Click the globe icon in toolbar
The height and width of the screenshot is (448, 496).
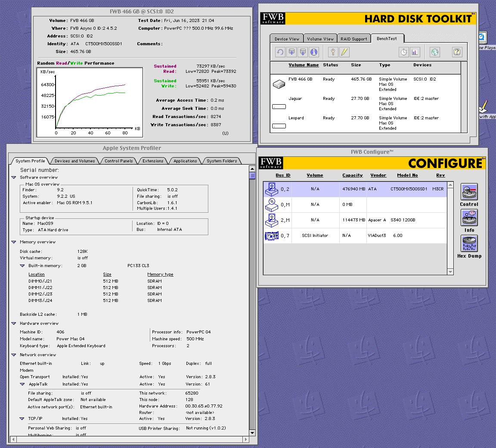(x=435, y=52)
